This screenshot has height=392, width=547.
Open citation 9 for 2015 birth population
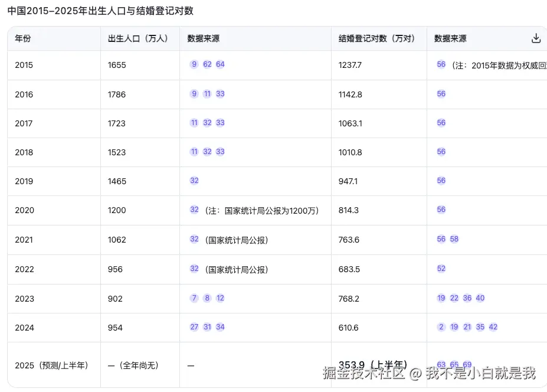[194, 64]
